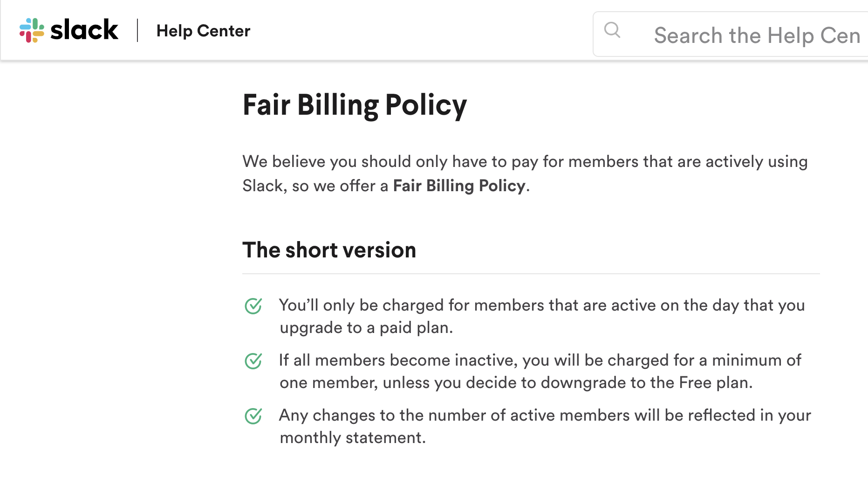Click the checkmark icon beside inactive members bullet
Viewport: 868px width, 485px height.
[x=253, y=361]
